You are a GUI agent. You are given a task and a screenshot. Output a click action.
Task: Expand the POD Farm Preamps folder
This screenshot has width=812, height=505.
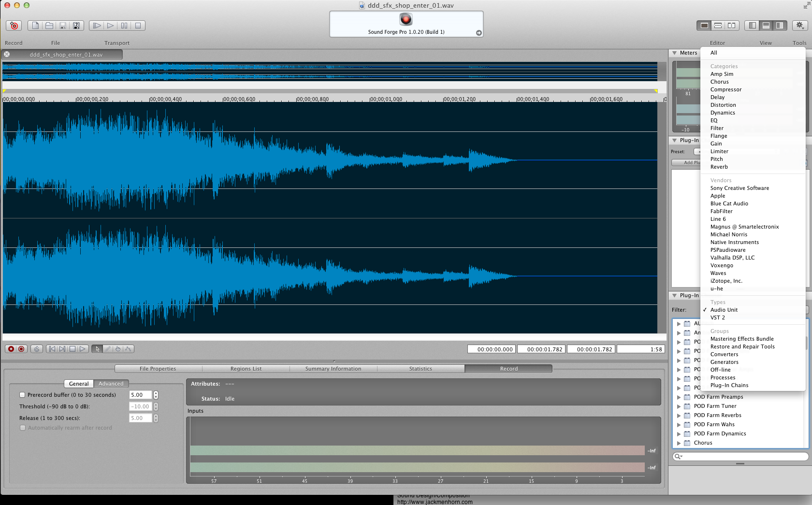point(679,397)
